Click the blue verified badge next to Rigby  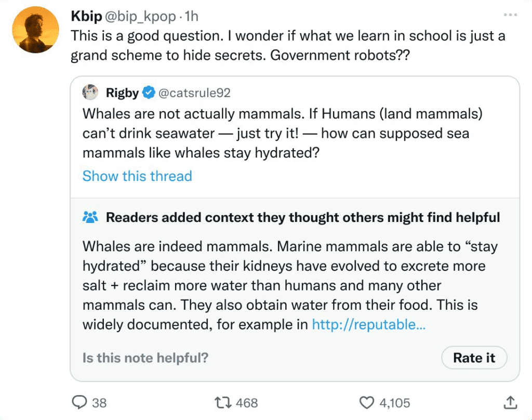[x=148, y=93]
